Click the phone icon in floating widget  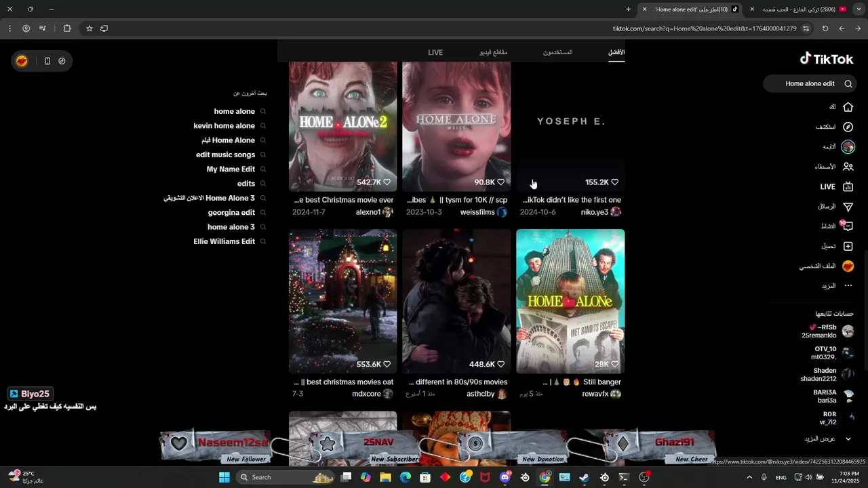47,61
